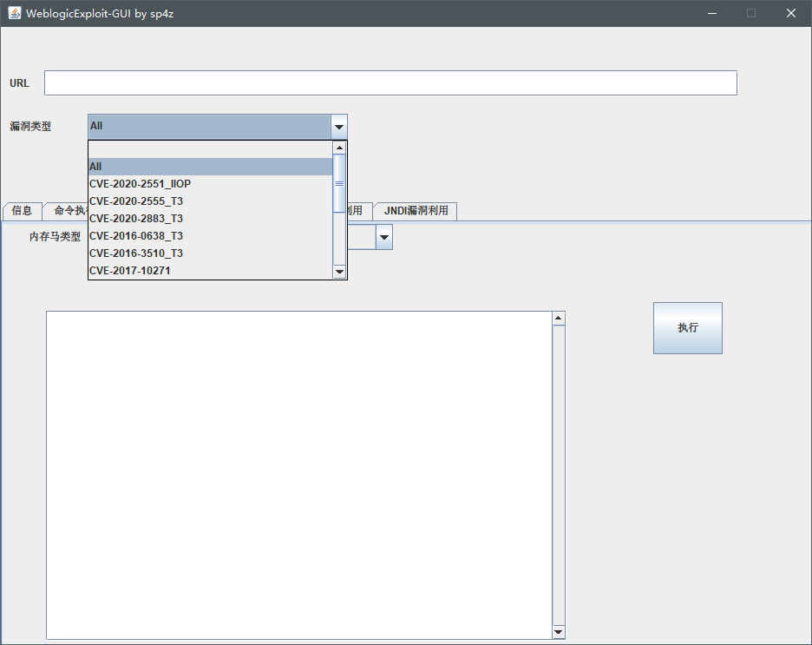Open the JNDI漏洞利用 tab
The width and height of the screenshot is (812, 645).
tap(416, 211)
